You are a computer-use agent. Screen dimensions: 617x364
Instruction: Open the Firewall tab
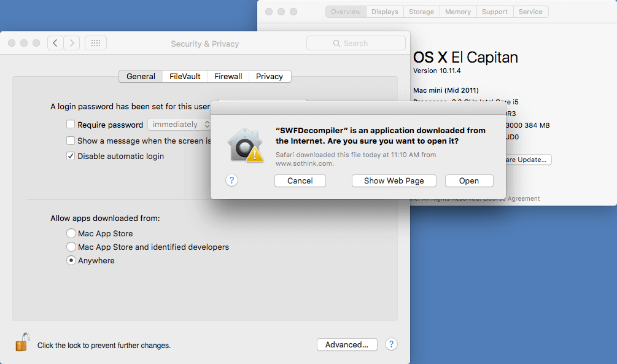[228, 76]
